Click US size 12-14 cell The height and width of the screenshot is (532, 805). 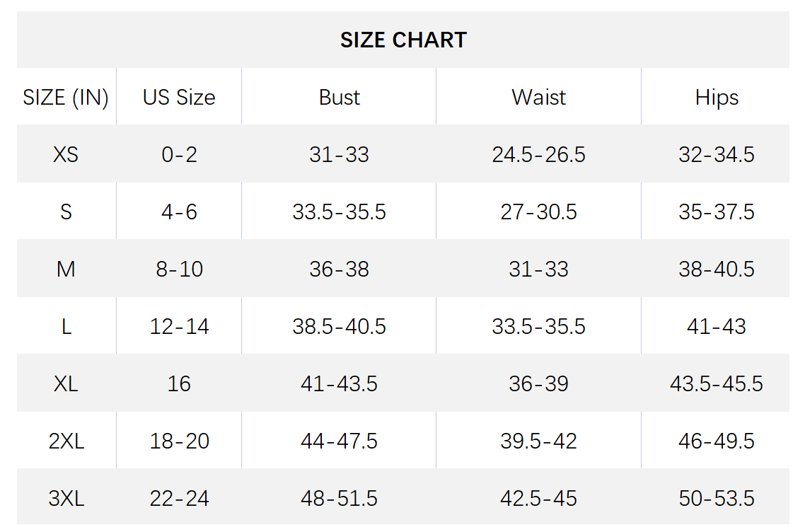[179, 327]
